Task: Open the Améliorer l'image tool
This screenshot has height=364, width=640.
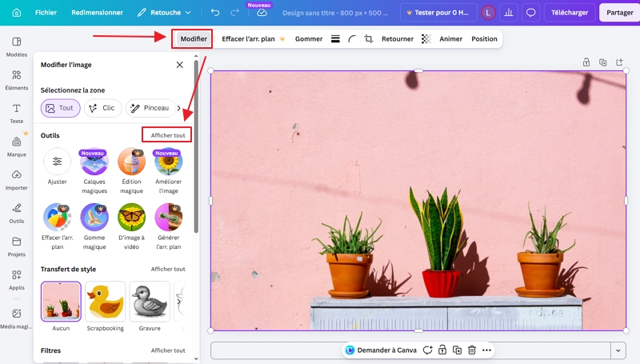Action: (168, 171)
